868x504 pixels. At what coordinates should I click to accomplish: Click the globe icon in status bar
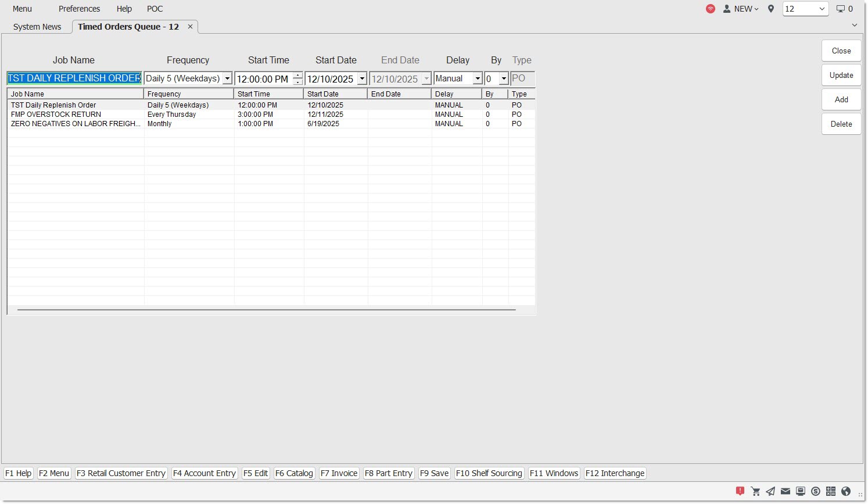pos(846,491)
